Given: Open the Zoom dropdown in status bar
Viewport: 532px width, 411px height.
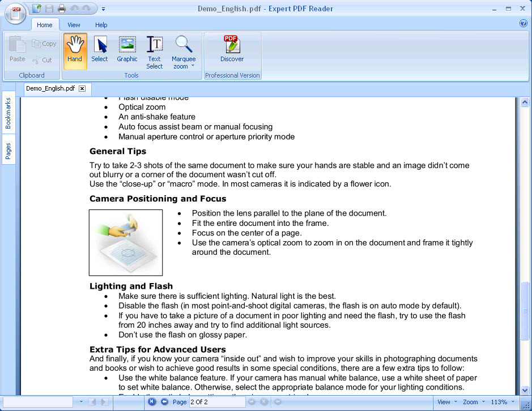Looking at the screenshot, I should pyautogui.click(x=474, y=402).
